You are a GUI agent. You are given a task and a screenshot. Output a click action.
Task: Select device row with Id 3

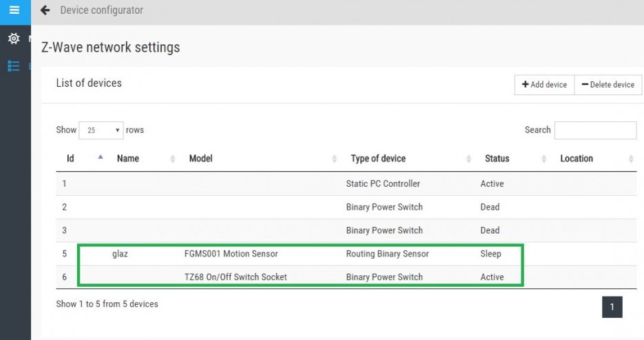(x=346, y=230)
